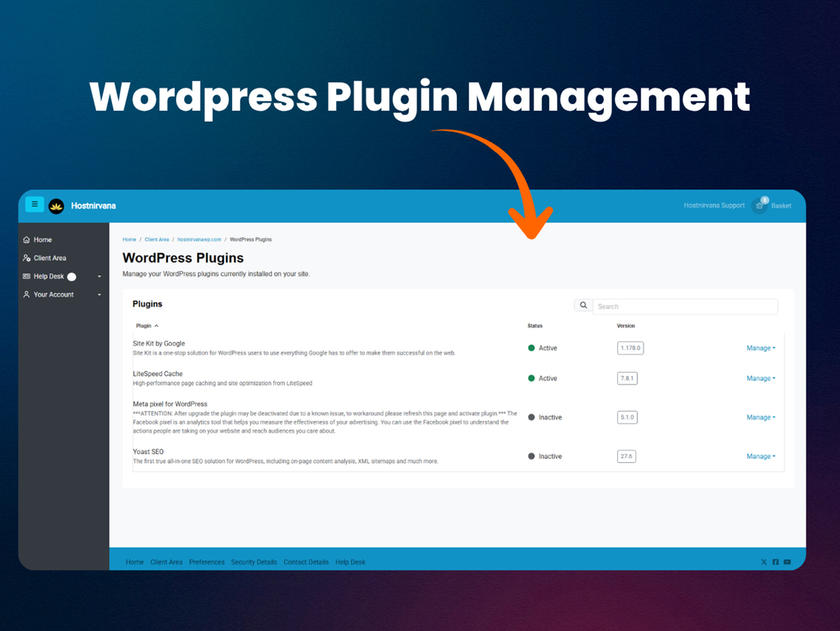Select Your Account in the sidebar menu
This screenshot has height=631, width=840.
(x=54, y=294)
